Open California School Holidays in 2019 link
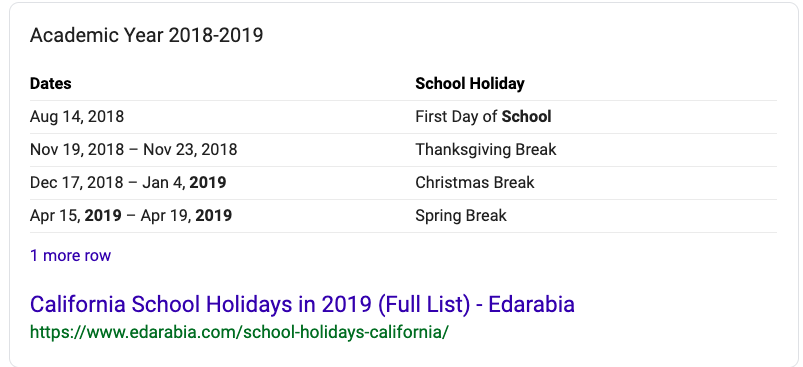The height and width of the screenshot is (367, 803). (302, 305)
